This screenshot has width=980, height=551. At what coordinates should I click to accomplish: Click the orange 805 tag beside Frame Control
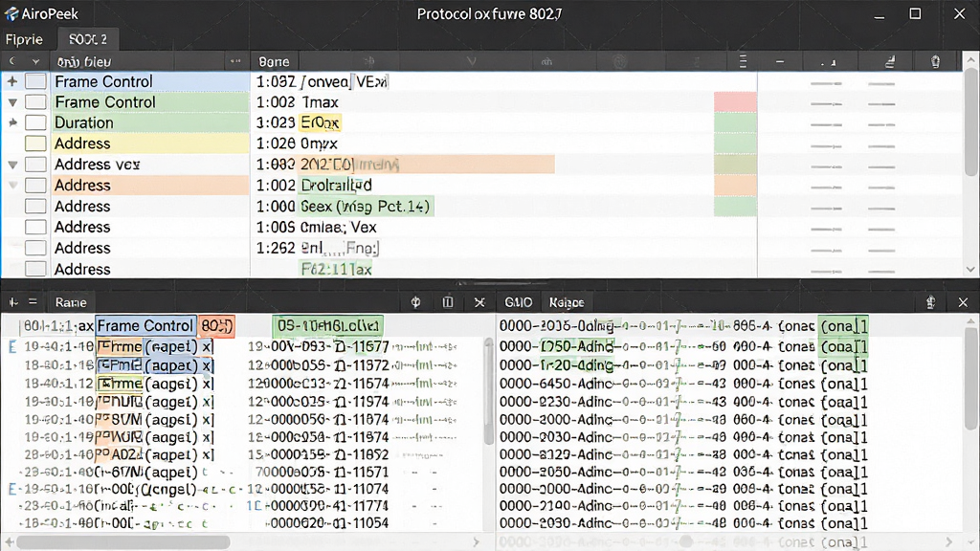point(216,325)
